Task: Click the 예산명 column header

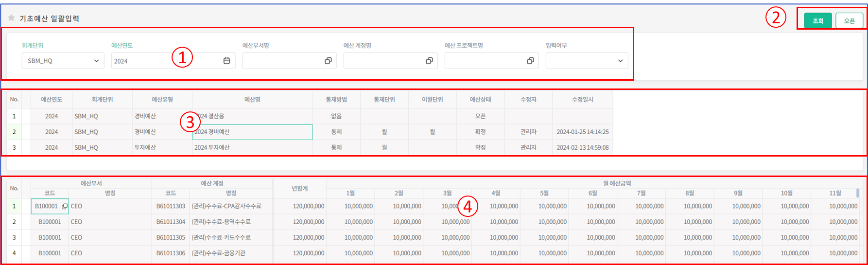Action: coord(252,99)
